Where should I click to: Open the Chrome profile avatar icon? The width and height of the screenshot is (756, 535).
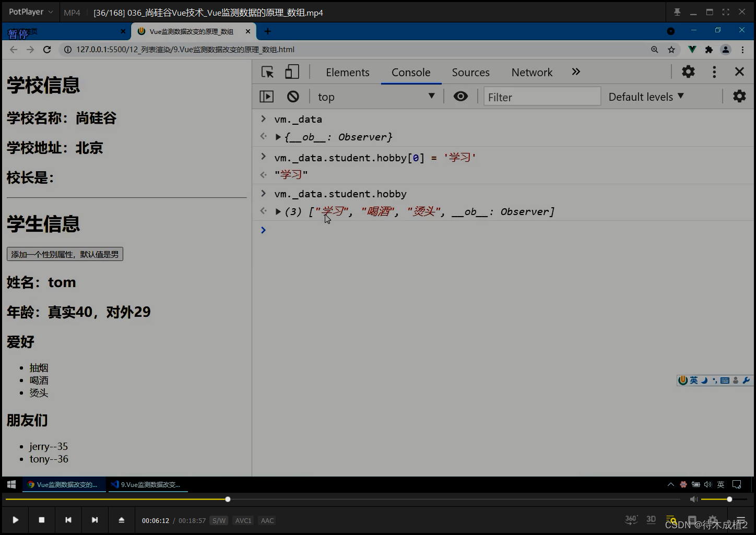click(726, 50)
